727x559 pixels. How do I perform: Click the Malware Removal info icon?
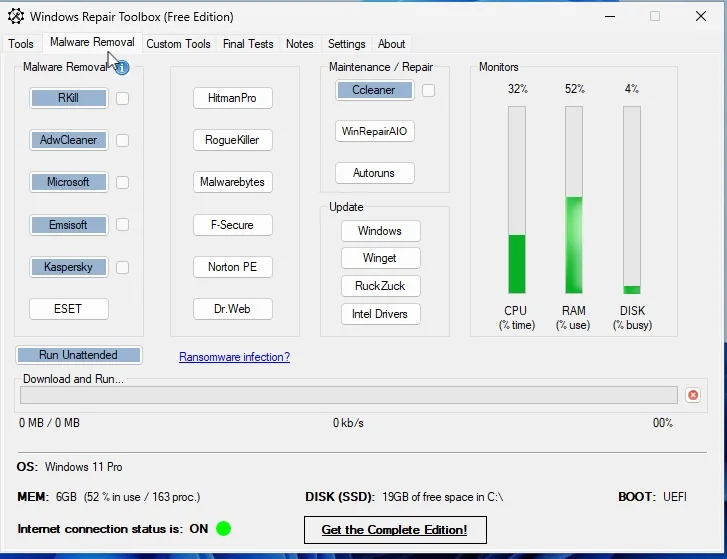click(x=122, y=68)
